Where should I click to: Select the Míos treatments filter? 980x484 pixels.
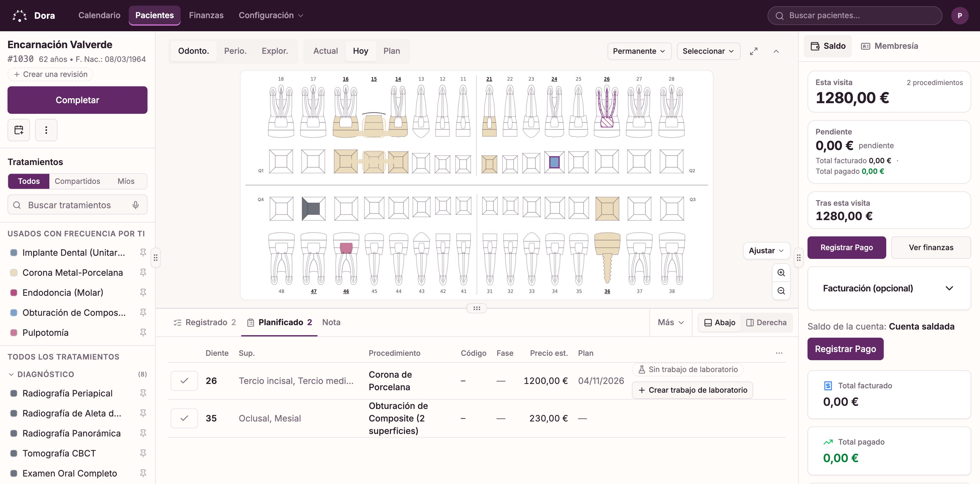coord(126,181)
